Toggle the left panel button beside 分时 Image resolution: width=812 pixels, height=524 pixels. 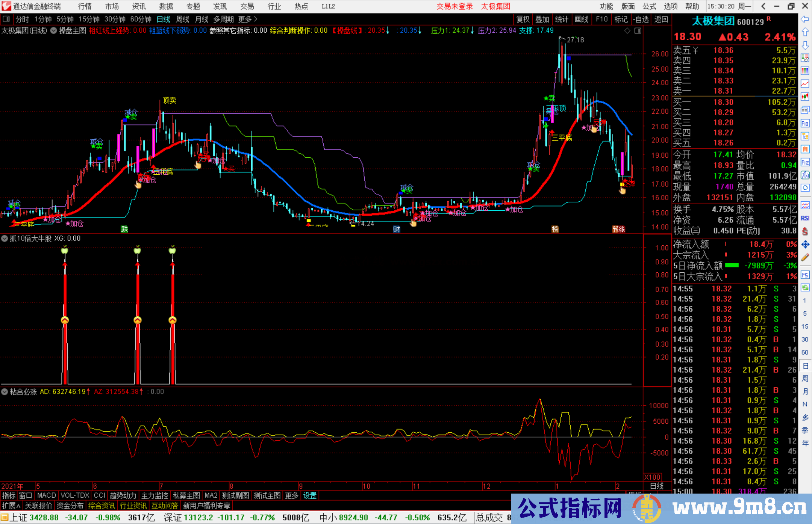[x=6, y=19]
